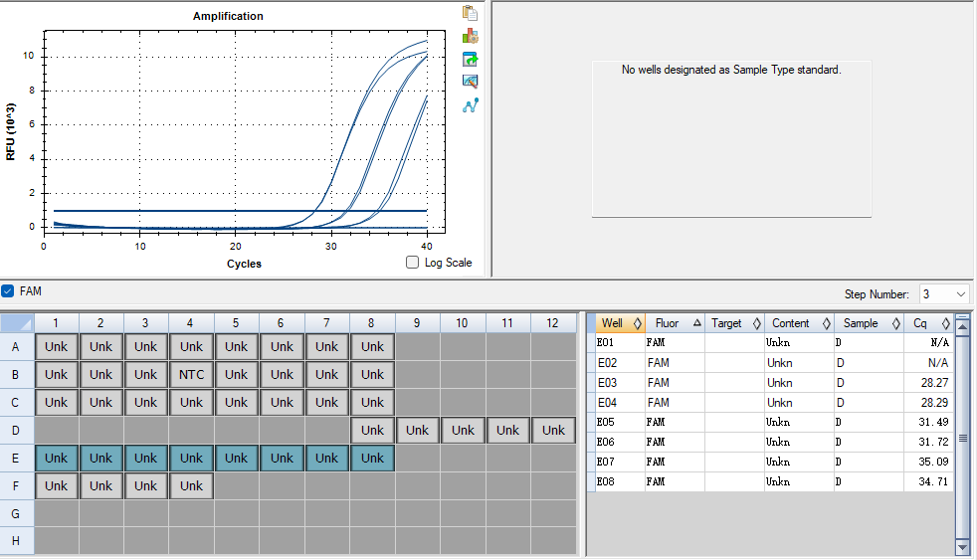Select plate row header H
Viewport: 977px width, 560px height.
16,541
